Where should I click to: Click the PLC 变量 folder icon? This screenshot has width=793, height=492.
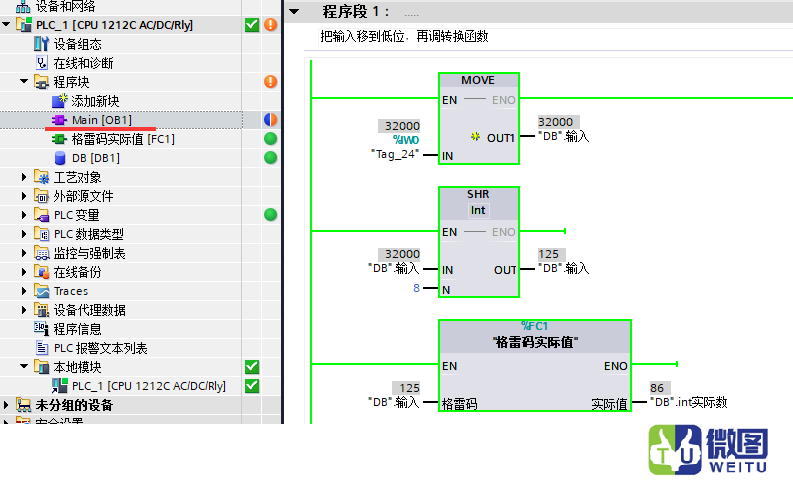[x=41, y=215]
